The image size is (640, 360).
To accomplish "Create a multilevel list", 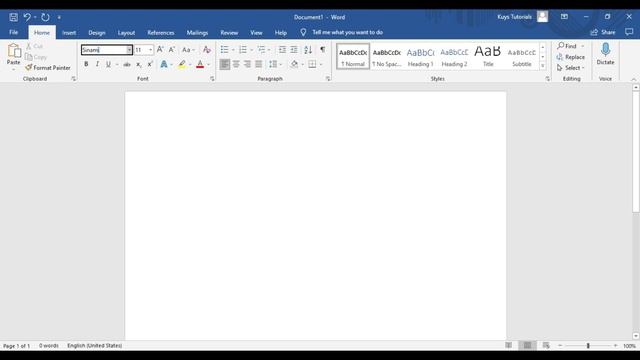I will 261,50.
